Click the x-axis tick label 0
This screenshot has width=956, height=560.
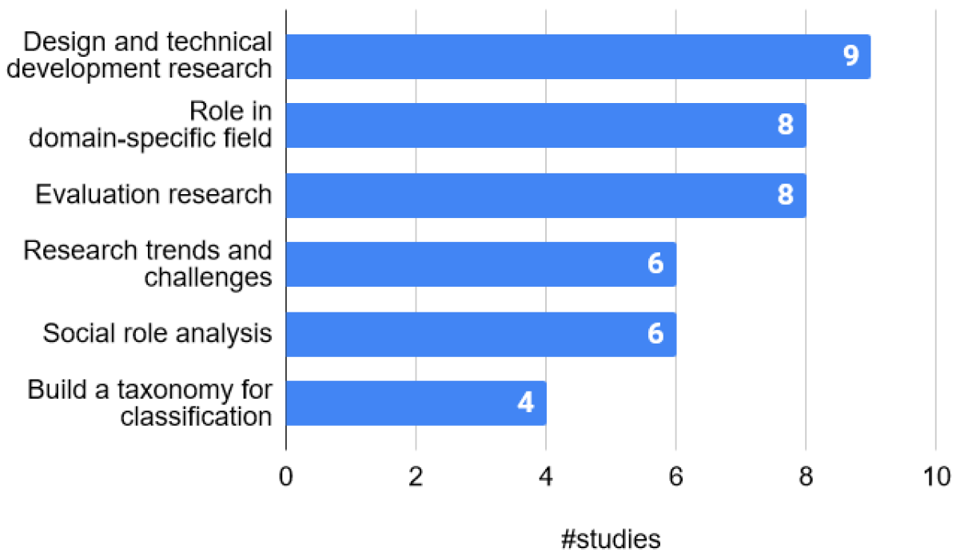click(x=286, y=476)
